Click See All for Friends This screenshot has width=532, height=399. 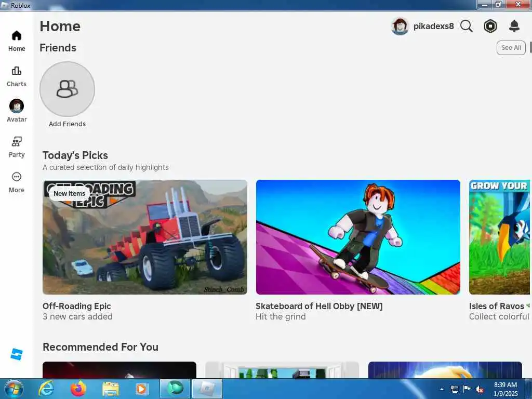[x=511, y=48]
